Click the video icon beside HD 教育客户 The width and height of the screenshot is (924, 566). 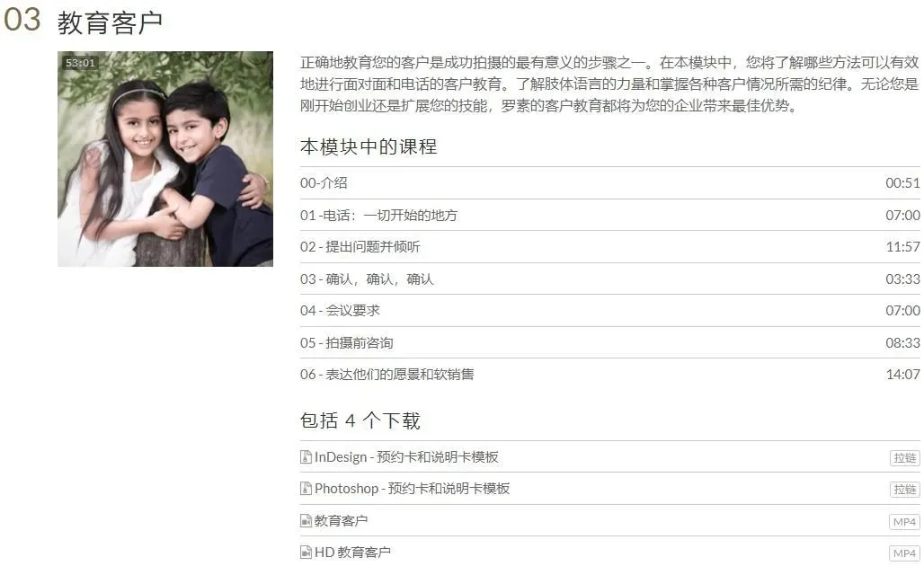point(306,553)
